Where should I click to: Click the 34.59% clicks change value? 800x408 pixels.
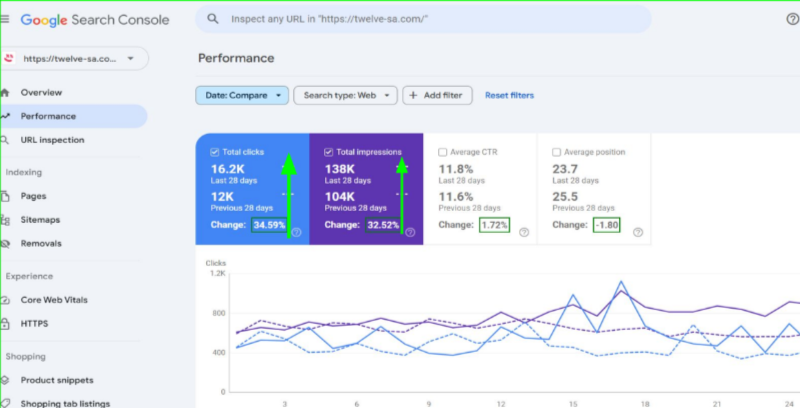click(269, 224)
